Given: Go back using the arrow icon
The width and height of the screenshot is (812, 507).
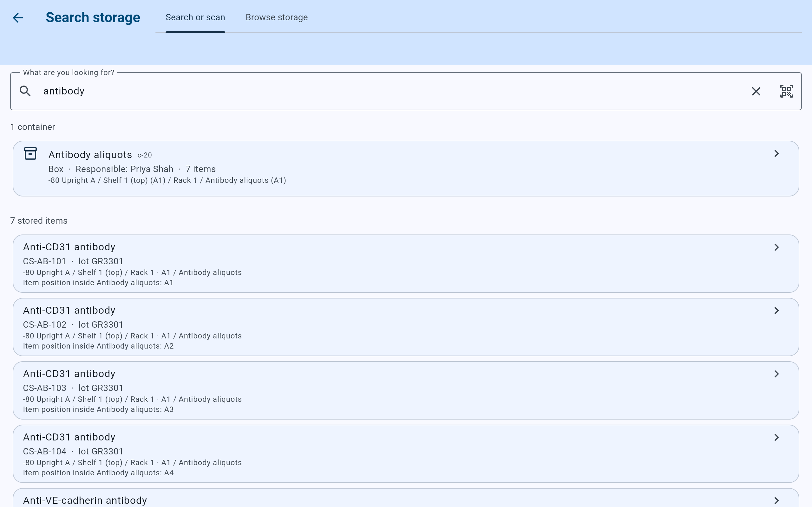Looking at the screenshot, I should click(x=18, y=17).
